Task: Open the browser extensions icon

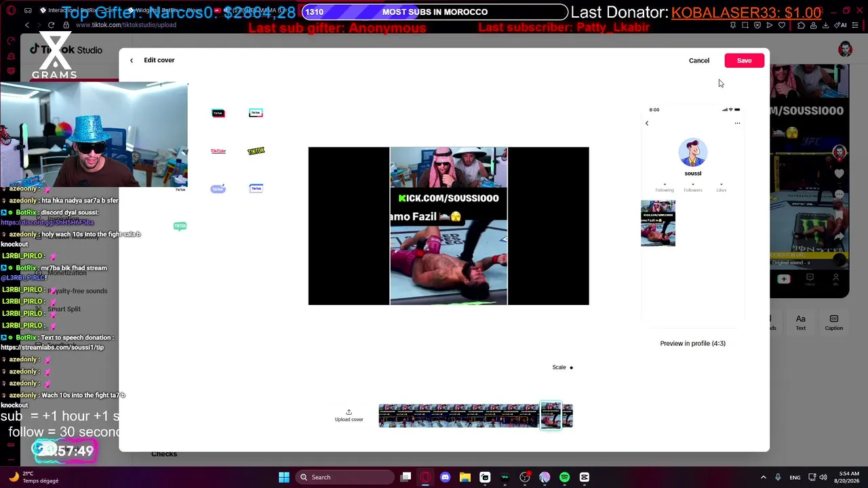Action: 802,25
